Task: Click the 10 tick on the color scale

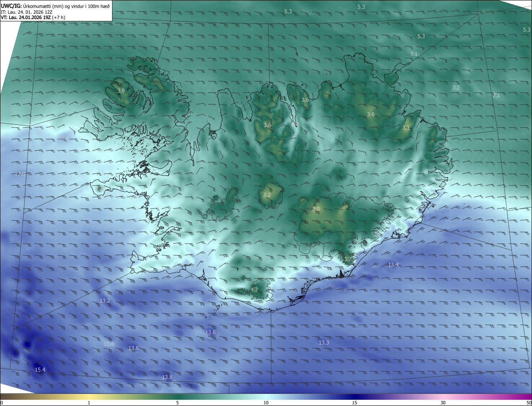Action: point(266,403)
